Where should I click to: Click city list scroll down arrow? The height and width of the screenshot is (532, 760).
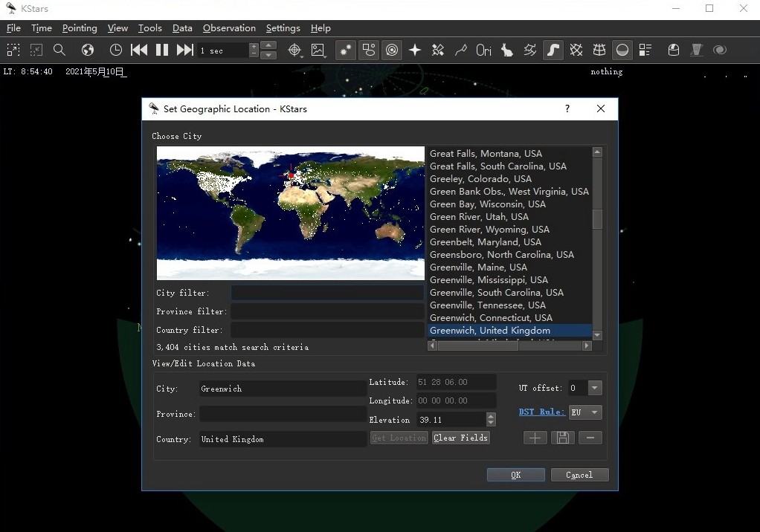pos(597,335)
